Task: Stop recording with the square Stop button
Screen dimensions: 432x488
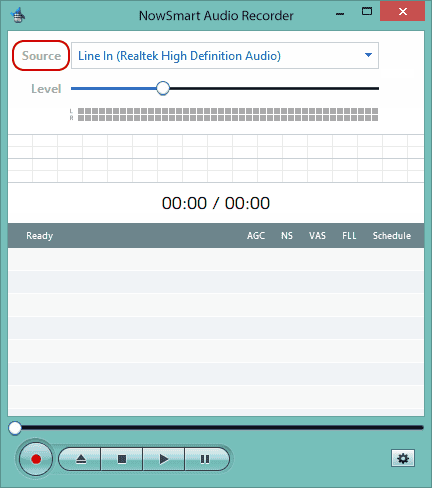Action: tap(122, 459)
